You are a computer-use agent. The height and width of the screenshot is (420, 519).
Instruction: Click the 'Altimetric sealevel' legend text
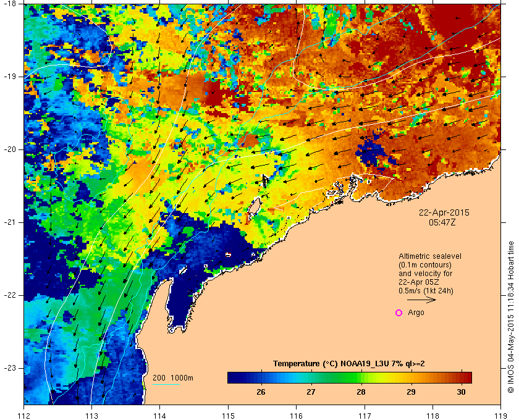point(429,256)
